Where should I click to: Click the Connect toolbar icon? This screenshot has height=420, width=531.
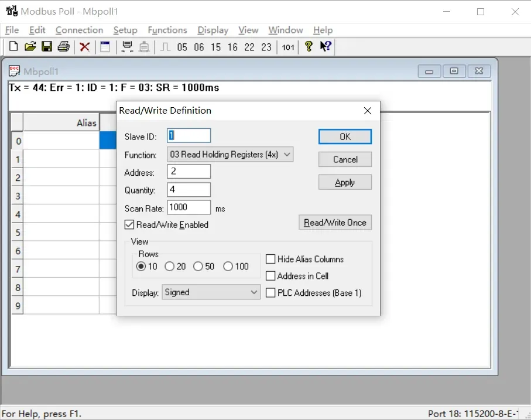pyautogui.click(x=127, y=47)
